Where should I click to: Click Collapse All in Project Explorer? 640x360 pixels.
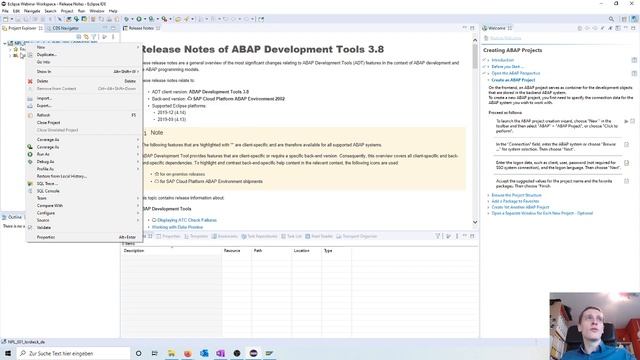click(79, 37)
